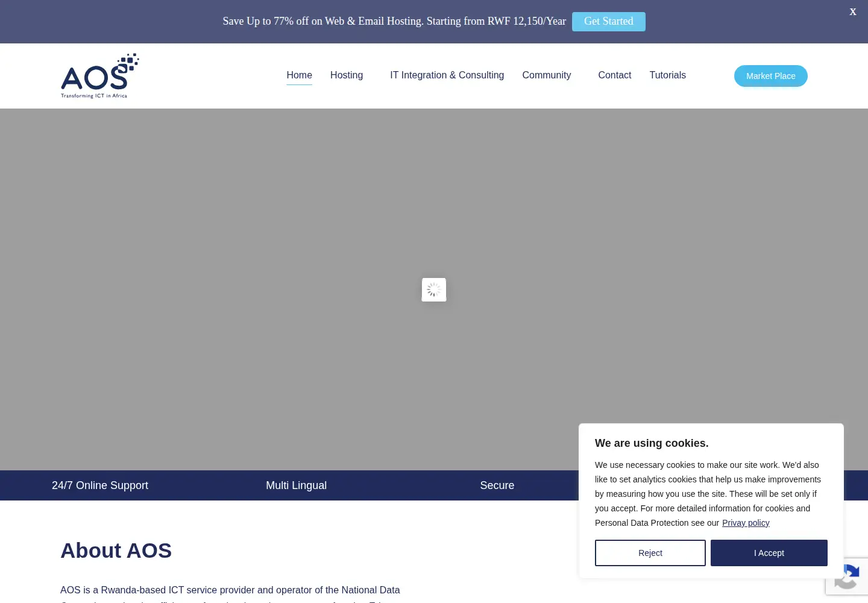The width and height of the screenshot is (868, 603).
Task: Accept cookies with I Accept
Action: coord(769,553)
